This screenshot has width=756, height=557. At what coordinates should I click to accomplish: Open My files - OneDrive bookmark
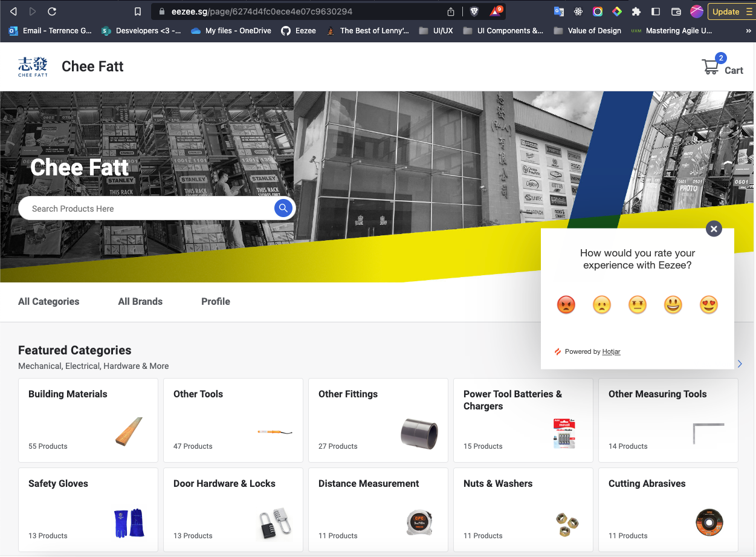point(231,30)
